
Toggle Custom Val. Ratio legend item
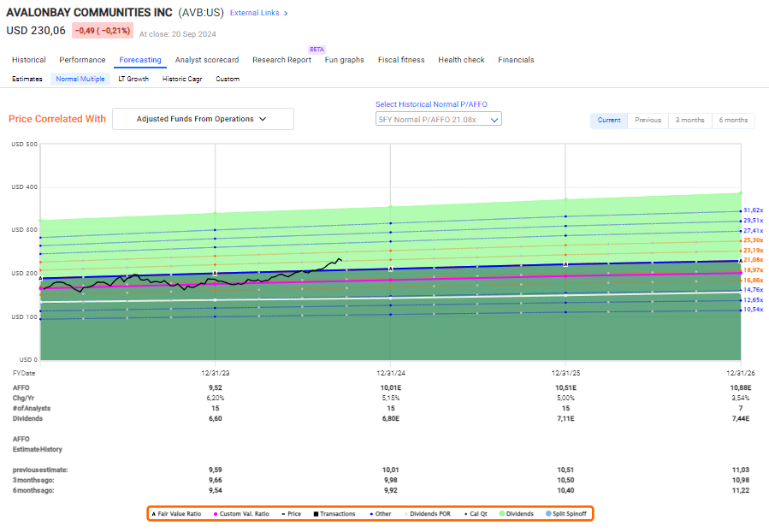(241, 514)
